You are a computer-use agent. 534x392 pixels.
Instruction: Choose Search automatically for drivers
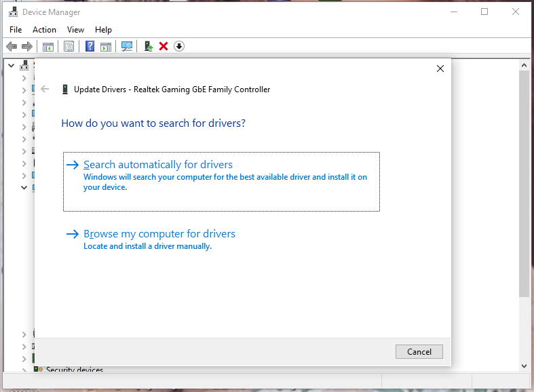point(221,182)
